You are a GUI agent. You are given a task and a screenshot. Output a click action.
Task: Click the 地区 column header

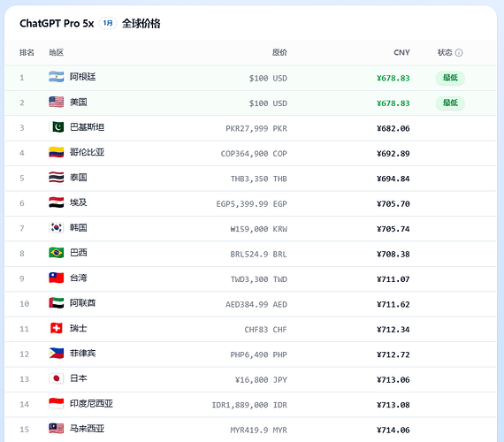[x=57, y=52]
